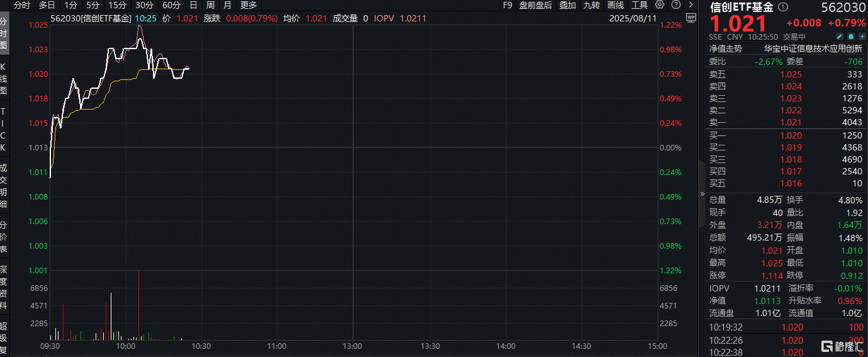Screen dimensions: 868x357
Task: Open K线图 in left sidebar
Action: point(4,79)
